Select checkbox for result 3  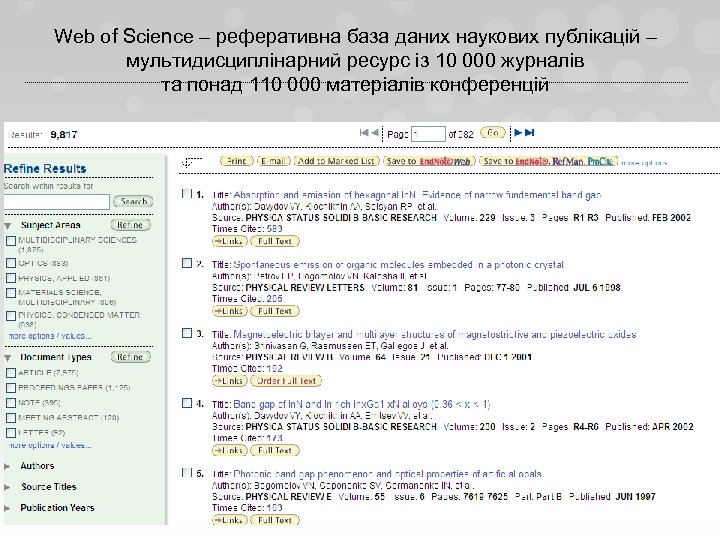coord(187,333)
